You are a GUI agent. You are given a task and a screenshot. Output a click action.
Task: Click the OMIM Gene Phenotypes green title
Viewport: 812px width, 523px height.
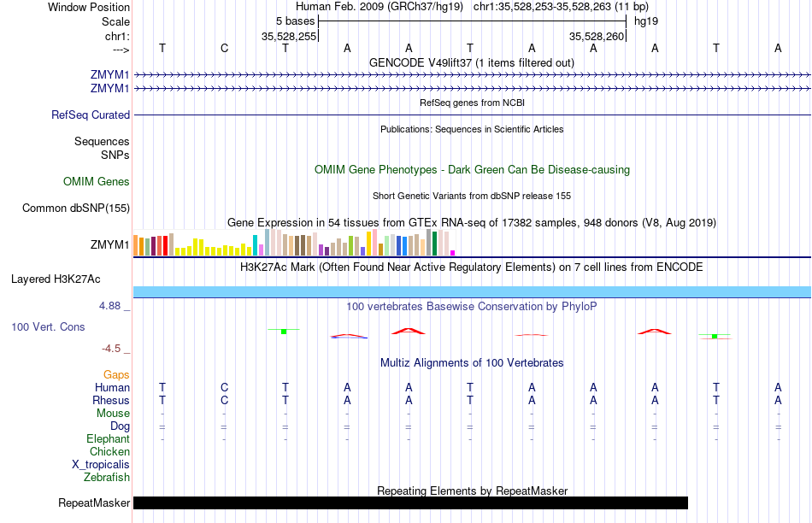pos(472,169)
